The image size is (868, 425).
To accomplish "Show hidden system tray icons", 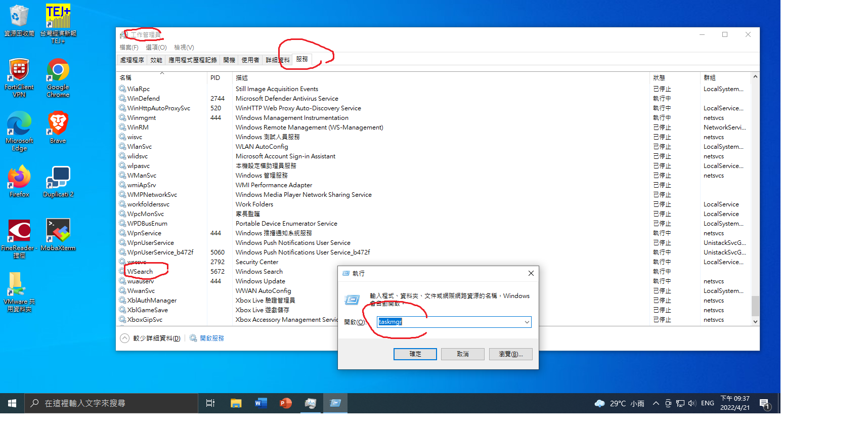I will pyautogui.click(x=656, y=403).
